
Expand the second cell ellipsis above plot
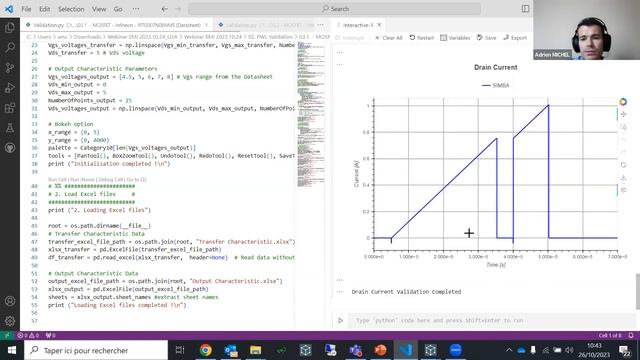coord(340,64)
